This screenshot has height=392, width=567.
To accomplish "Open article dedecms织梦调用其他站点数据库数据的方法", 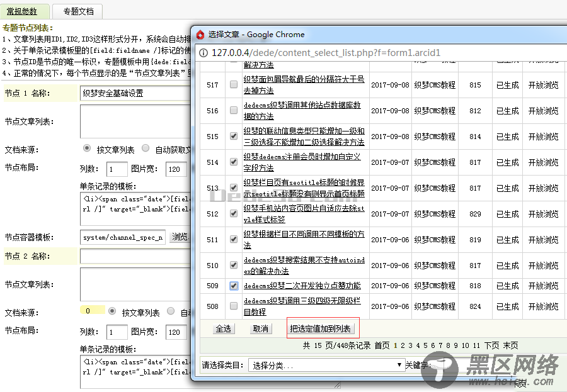I will [x=302, y=110].
